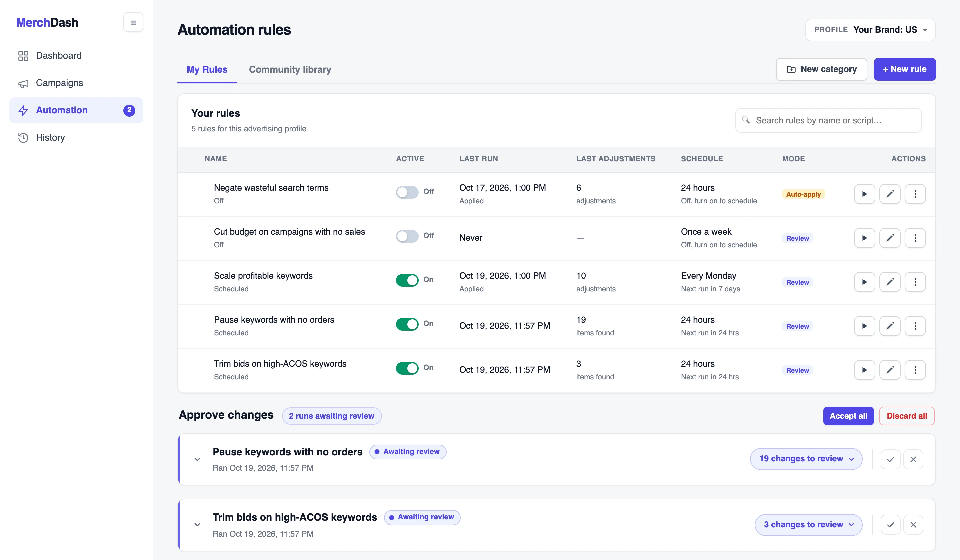Viewport: 960px width, 560px height.
Task: Open History in the sidebar
Action: pos(76,138)
